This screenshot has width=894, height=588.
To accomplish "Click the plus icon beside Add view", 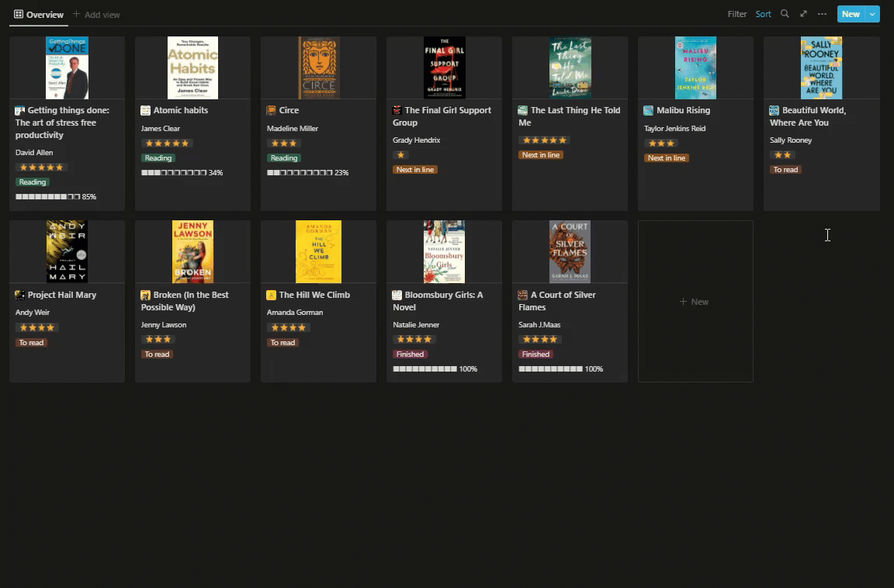I will (76, 14).
